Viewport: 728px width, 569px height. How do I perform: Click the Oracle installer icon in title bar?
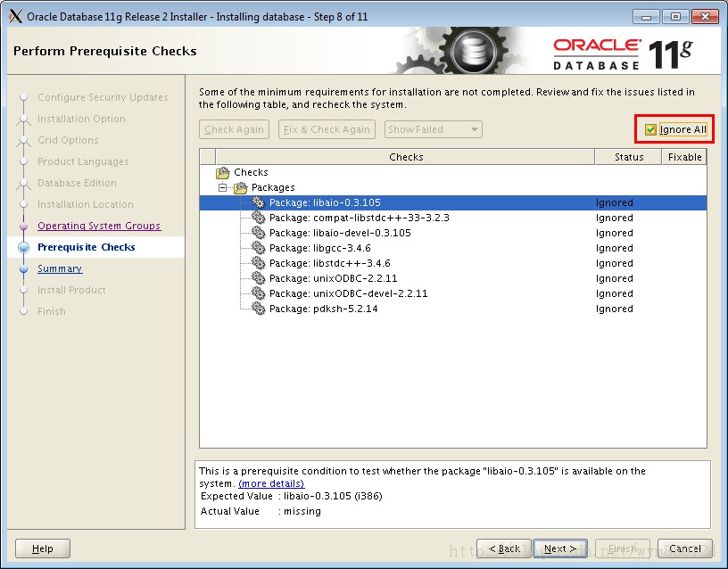pos(14,15)
